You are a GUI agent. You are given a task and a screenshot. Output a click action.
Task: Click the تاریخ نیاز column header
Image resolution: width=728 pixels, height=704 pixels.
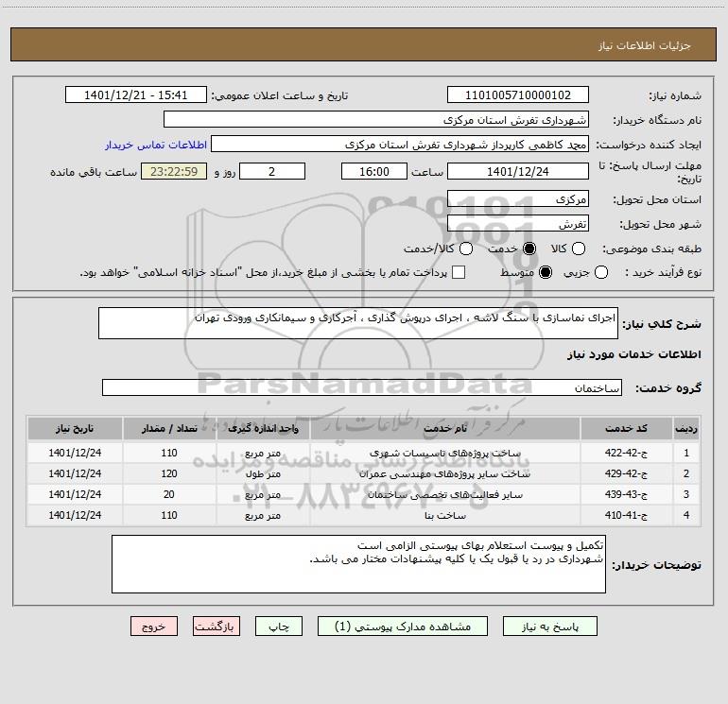point(75,429)
